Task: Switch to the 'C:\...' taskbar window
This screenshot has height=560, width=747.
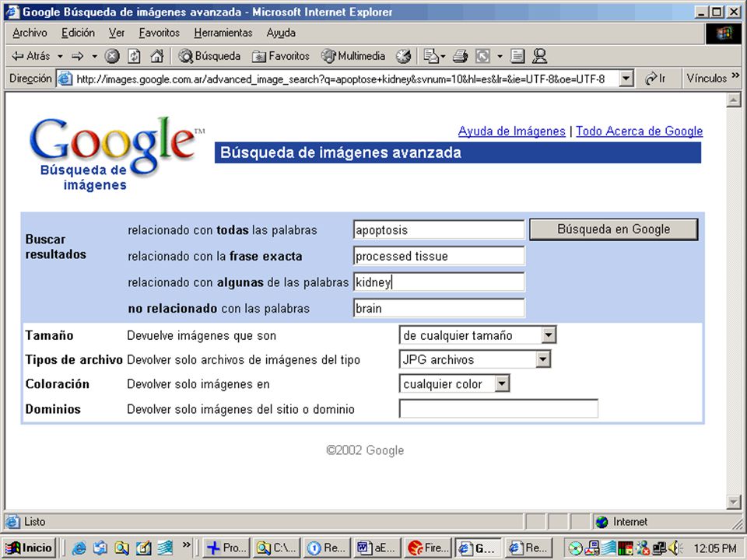Action: click(x=277, y=548)
